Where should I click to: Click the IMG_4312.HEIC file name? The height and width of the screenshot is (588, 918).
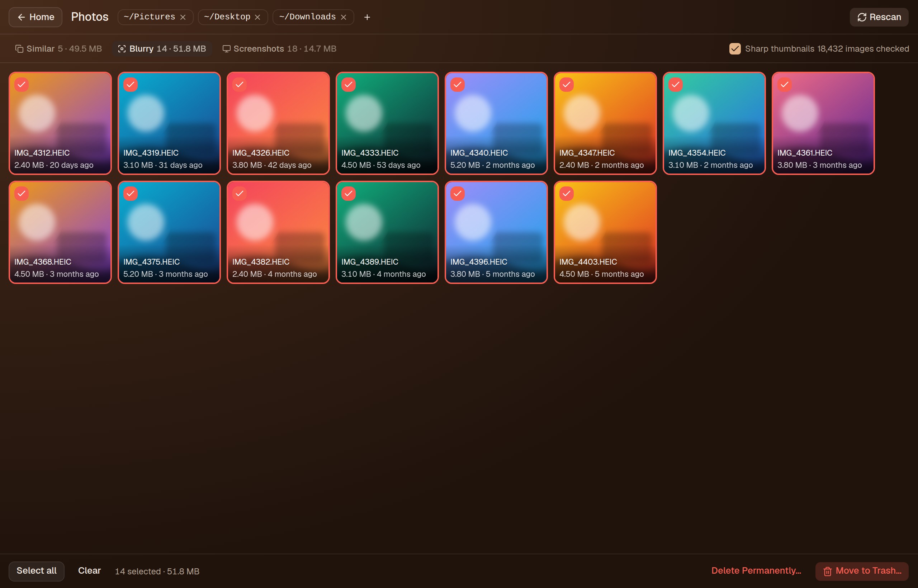click(x=42, y=153)
